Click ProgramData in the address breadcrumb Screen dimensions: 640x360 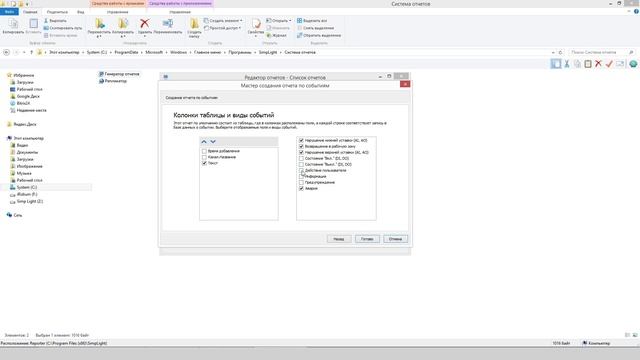click(x=126, y=52)
